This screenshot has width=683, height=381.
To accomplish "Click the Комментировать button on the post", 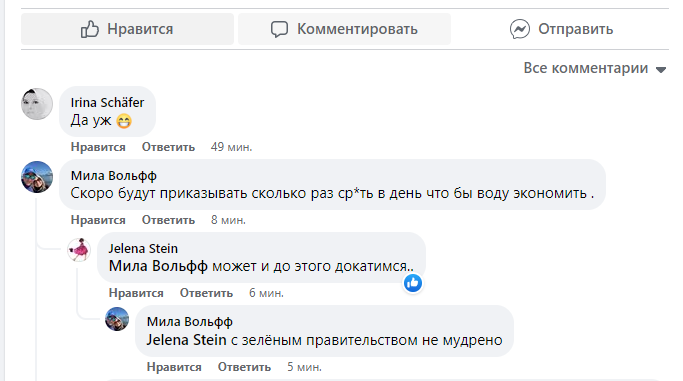I will 344,29.
